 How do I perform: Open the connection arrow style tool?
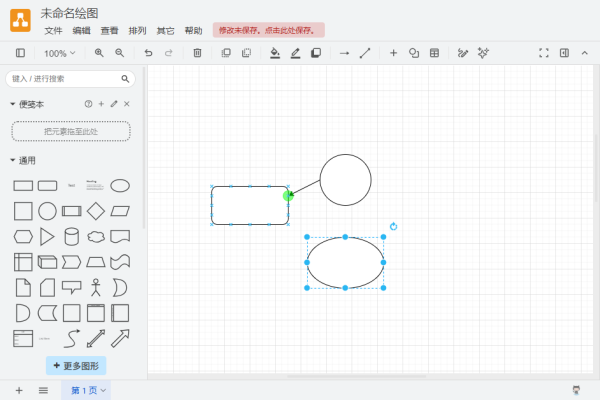coord(344,53)
